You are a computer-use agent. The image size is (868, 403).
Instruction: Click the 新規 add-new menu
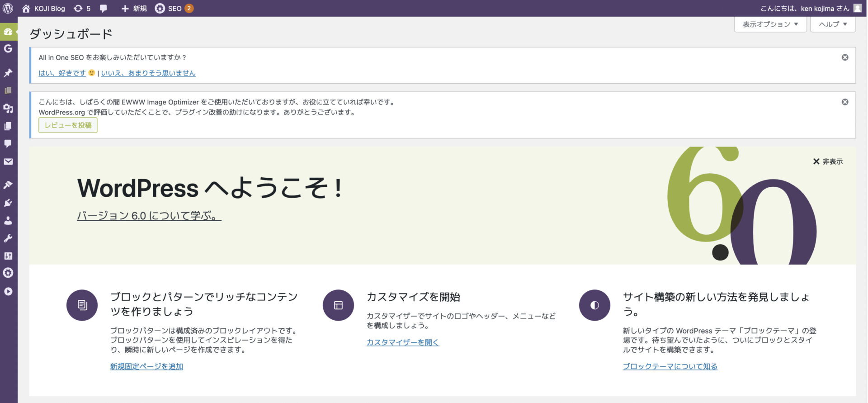pyautogui.click(x=134, y=8)
